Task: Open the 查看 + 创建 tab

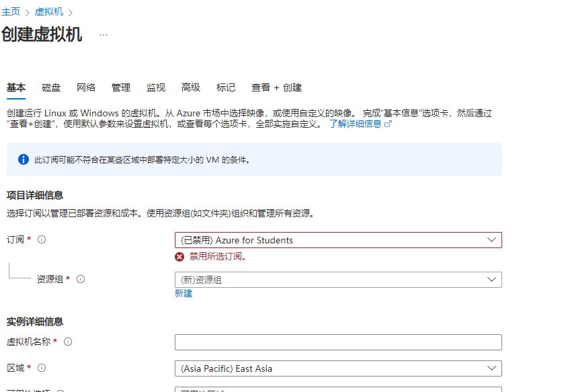Action: pos(276,87)
